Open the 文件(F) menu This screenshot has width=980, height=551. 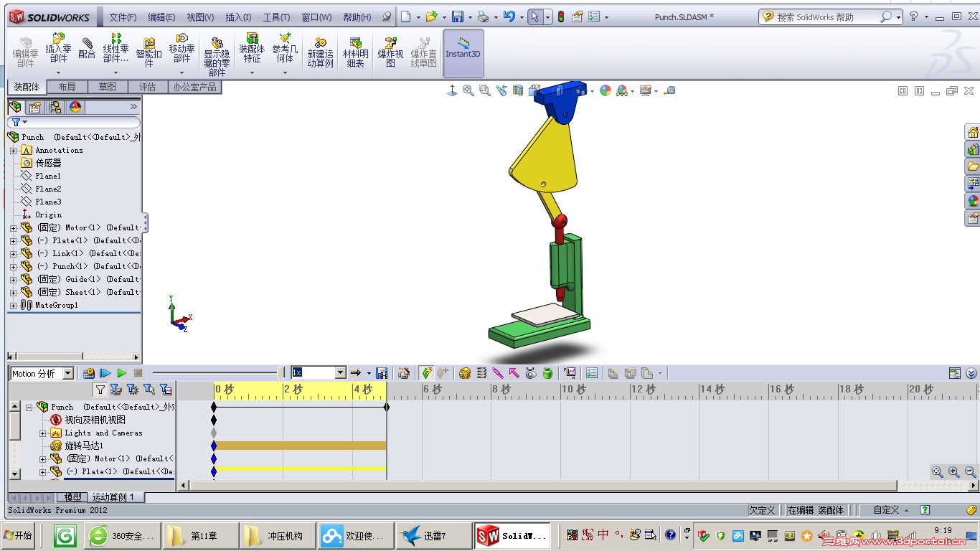[x=123, y=17]
